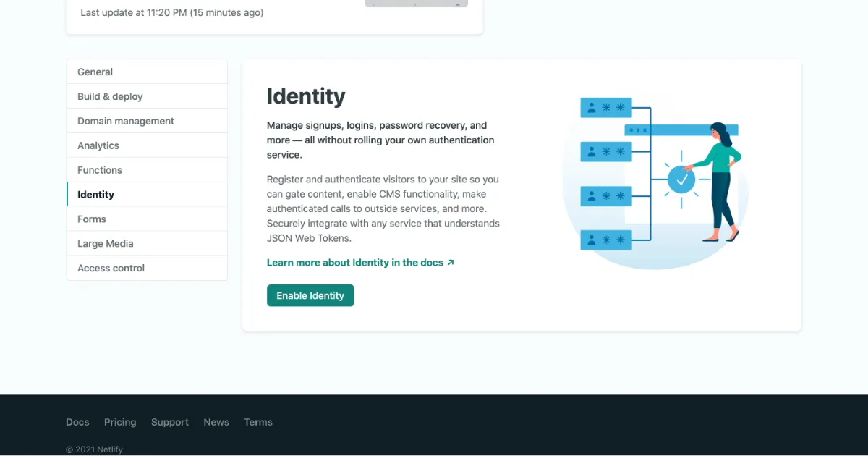This screenshot has width=868, height=456.
Task: Click the checkmark circle in the illustration
Action: tap(681, 180)
